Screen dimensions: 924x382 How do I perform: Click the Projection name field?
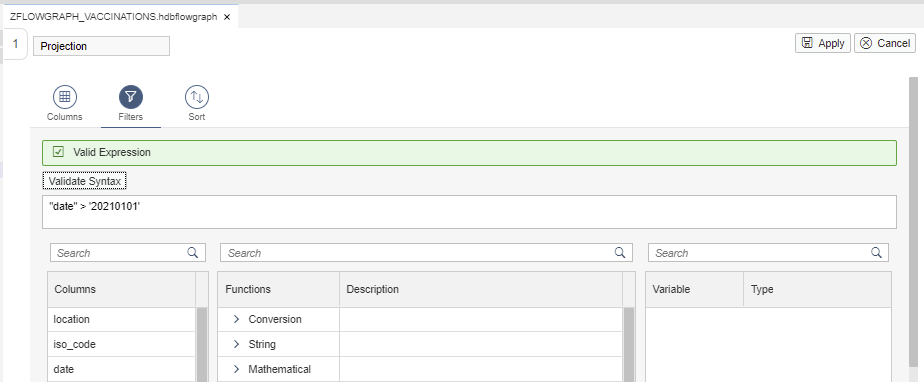[101, 46]
